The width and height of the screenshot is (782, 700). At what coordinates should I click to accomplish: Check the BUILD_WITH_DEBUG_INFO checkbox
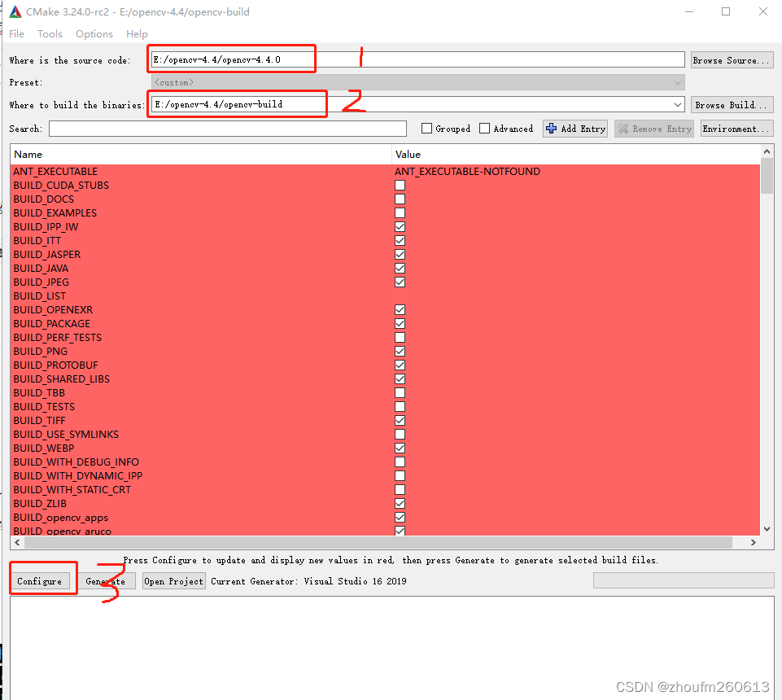[400, 462]
